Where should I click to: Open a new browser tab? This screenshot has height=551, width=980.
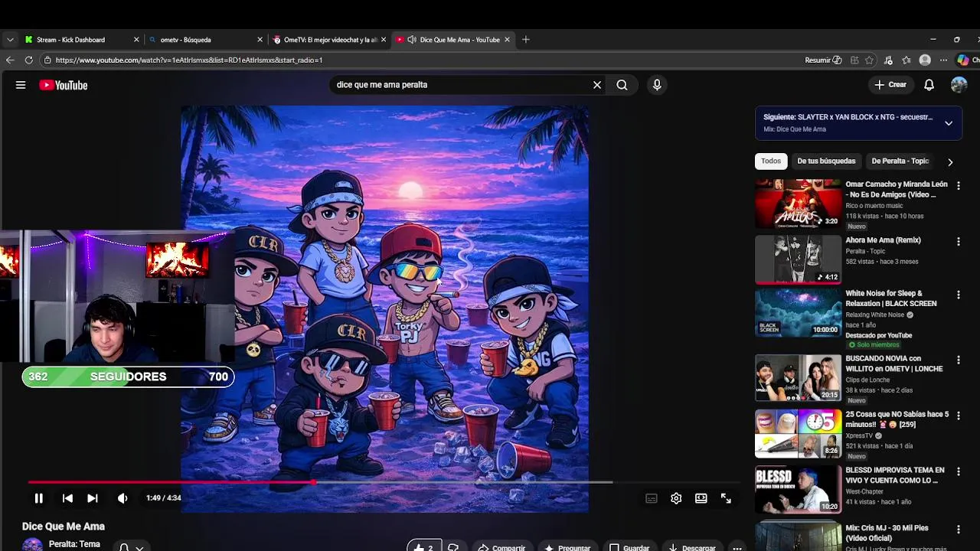click(525, 40)
